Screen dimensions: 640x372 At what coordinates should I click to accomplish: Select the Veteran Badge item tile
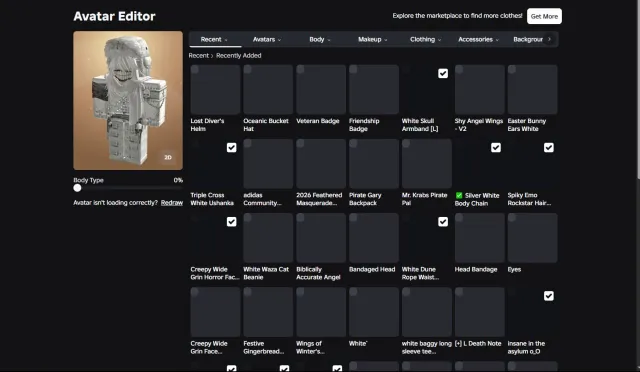(321, 89)
